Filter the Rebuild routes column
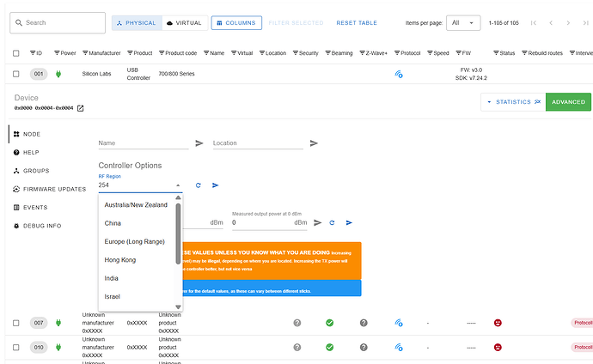 click(x=524, y=53)
